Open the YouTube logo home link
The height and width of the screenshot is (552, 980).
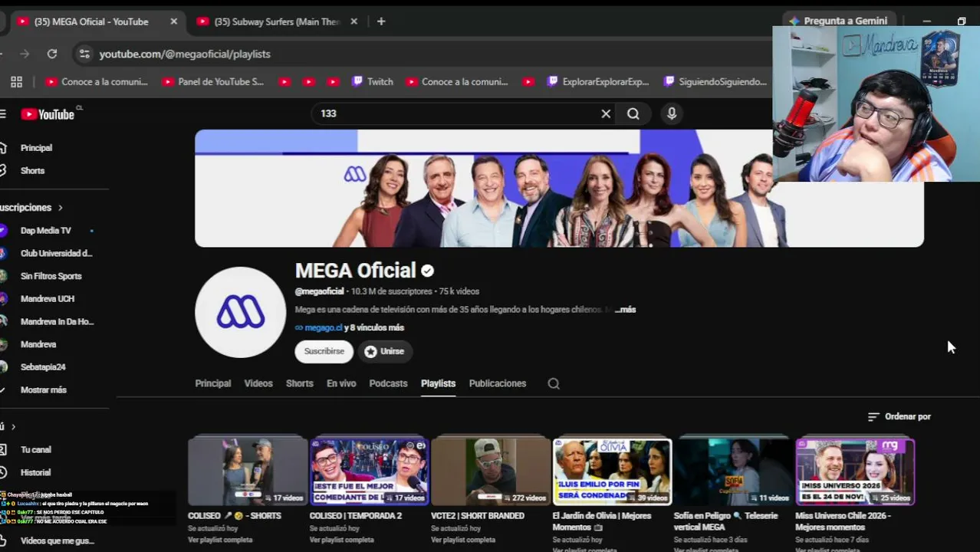pos(48,114)
